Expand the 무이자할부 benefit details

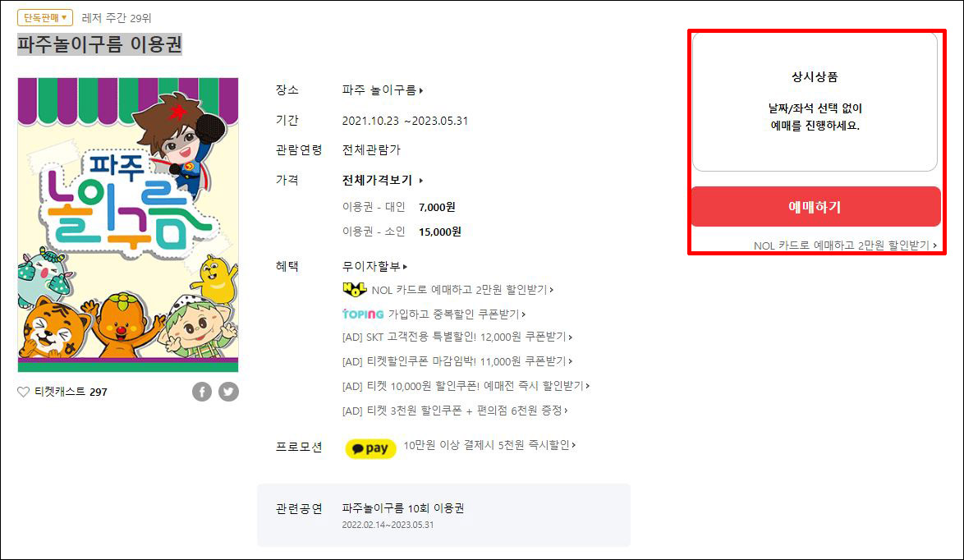(374, 266)
